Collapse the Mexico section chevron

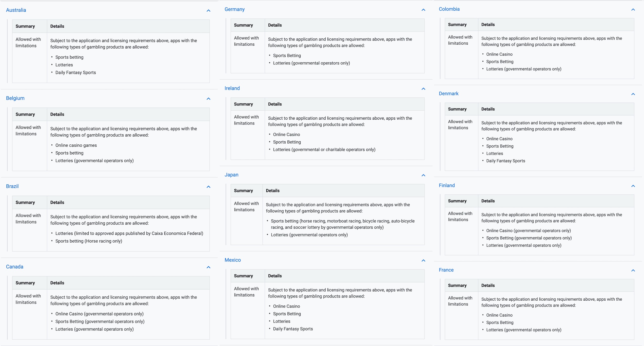pyautogui.click(x=423, y=260)
